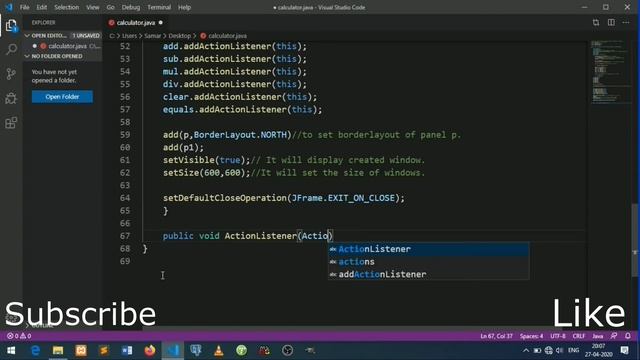The height and width of the screenshot is (360, 640).
Task: Launch Microsoft Edge from the taskbar
Action: pyautogui.click(x=36, y=350)
